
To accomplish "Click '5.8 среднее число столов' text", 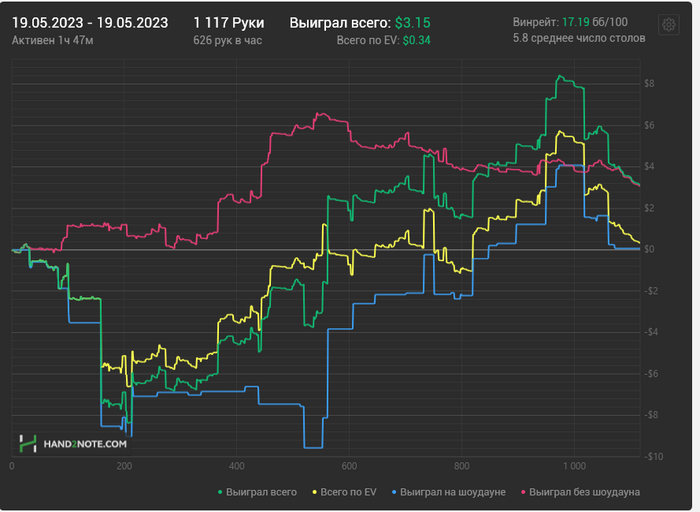I will 579,38.
